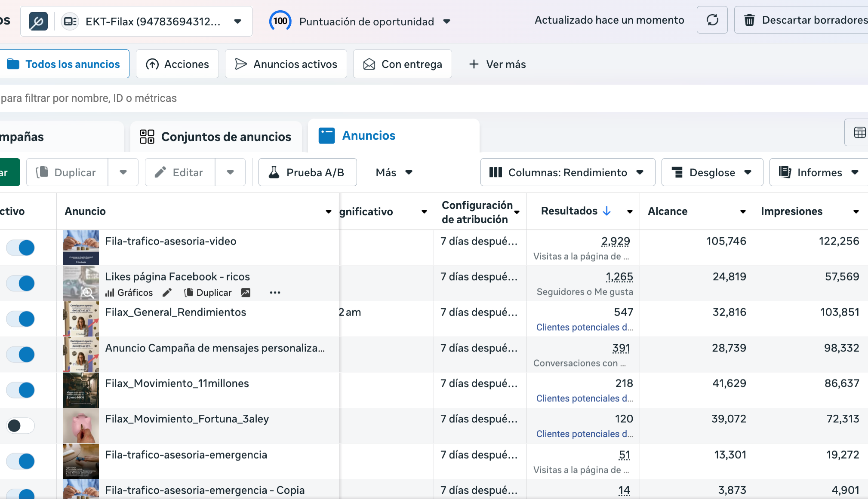The image size is (868, 499).
Task: Click the refresh data icon
Action: (x=712, y=20)
